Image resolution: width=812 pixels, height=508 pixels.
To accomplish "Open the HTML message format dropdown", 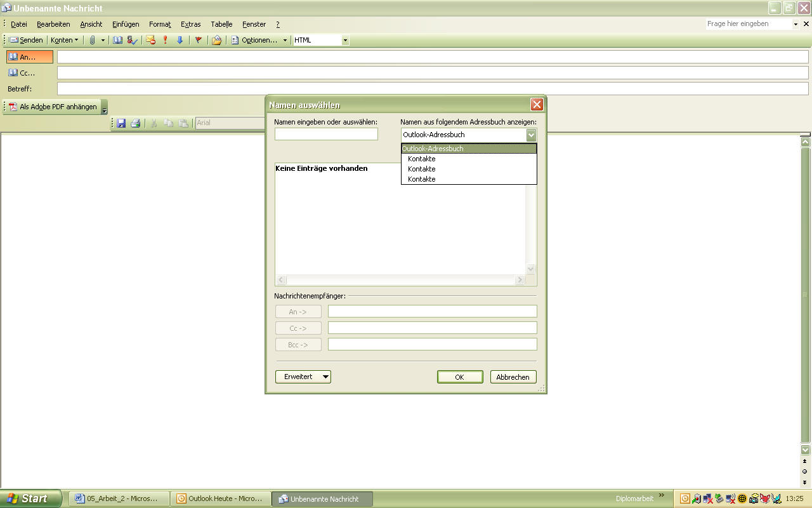I will click(345, 40).
